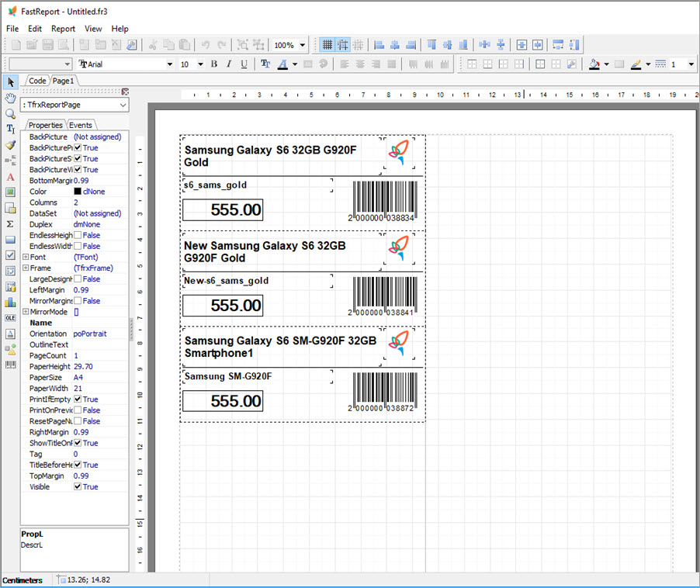
Task: Toggle the Show Grid button
Action: tap(327, 45)
